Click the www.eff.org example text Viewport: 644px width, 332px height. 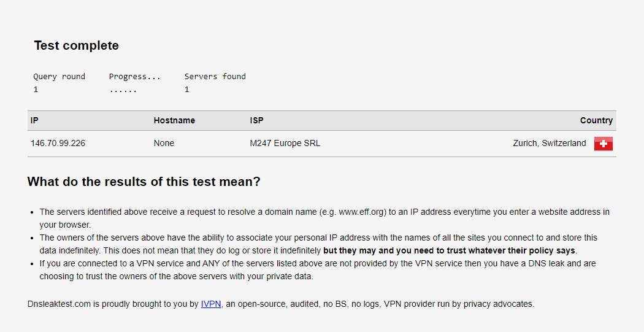point(362,212)
